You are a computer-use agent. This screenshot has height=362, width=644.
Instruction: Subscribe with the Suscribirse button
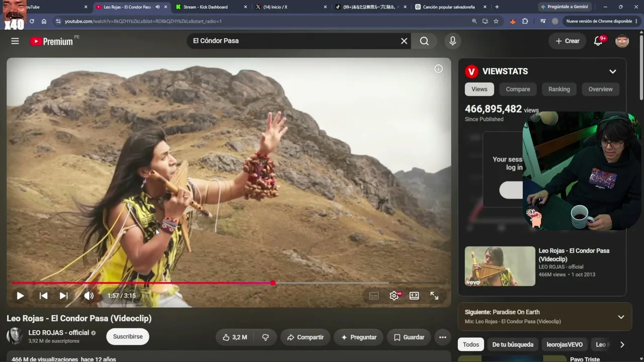click(128, 337)
